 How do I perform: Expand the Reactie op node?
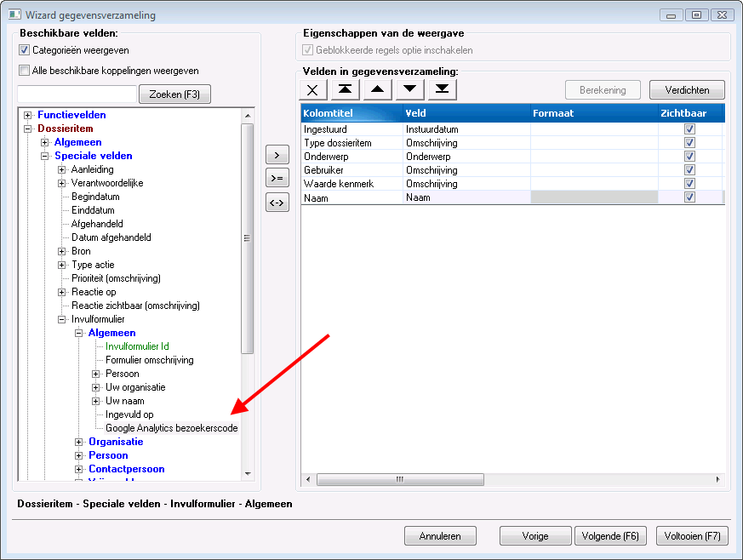(61, 292)
